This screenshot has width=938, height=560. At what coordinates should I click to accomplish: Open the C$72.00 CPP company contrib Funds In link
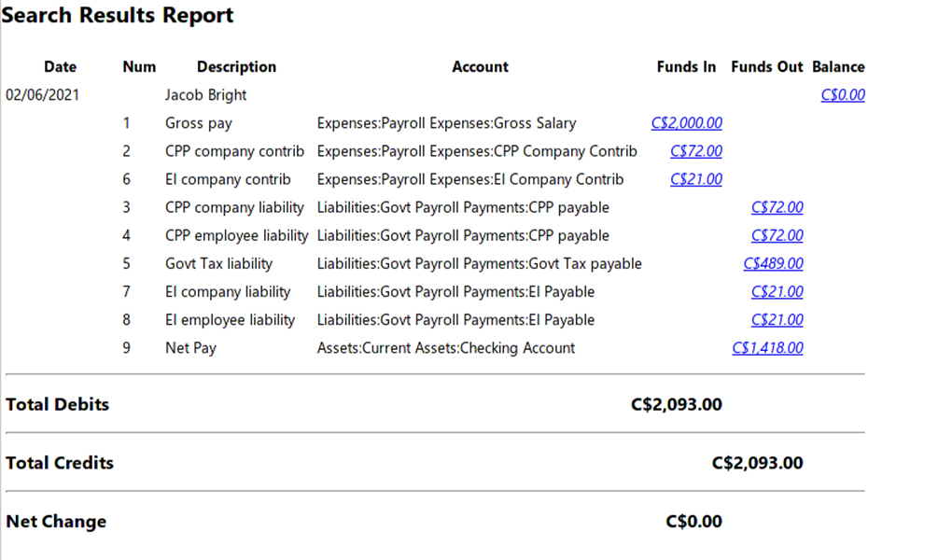(x=695, y=151)
